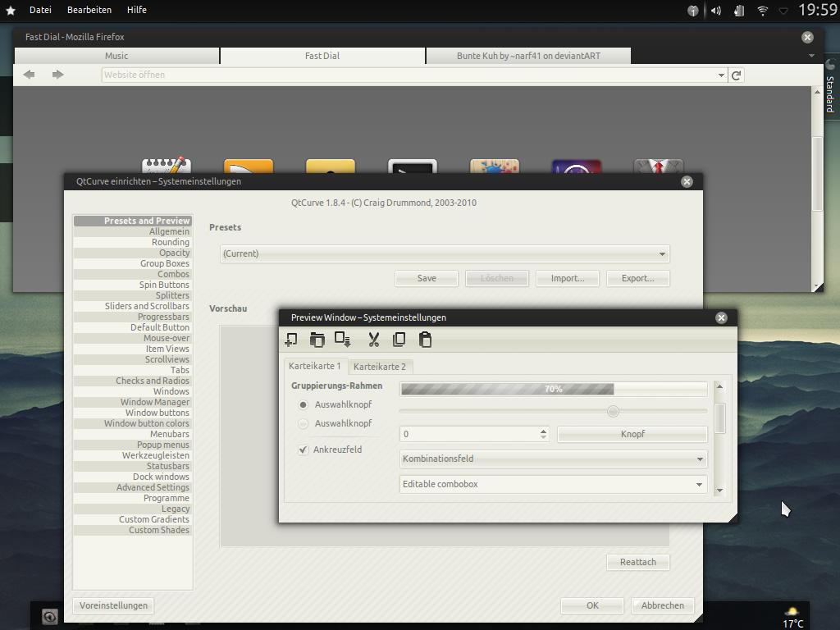Select Checks and Radios category
Image resolution: width=840 pixels, height=630 pixels.
click(132, 381)
